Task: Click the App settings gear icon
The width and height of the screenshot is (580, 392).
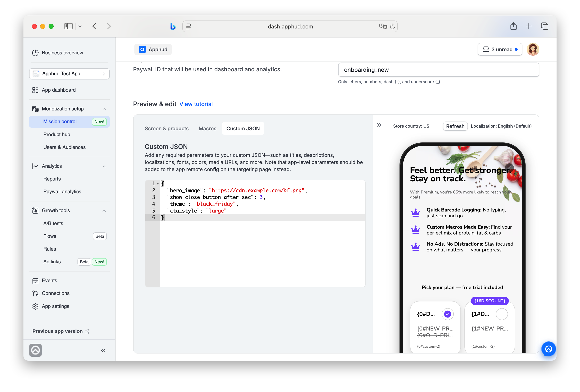Action: coord(35,306)
